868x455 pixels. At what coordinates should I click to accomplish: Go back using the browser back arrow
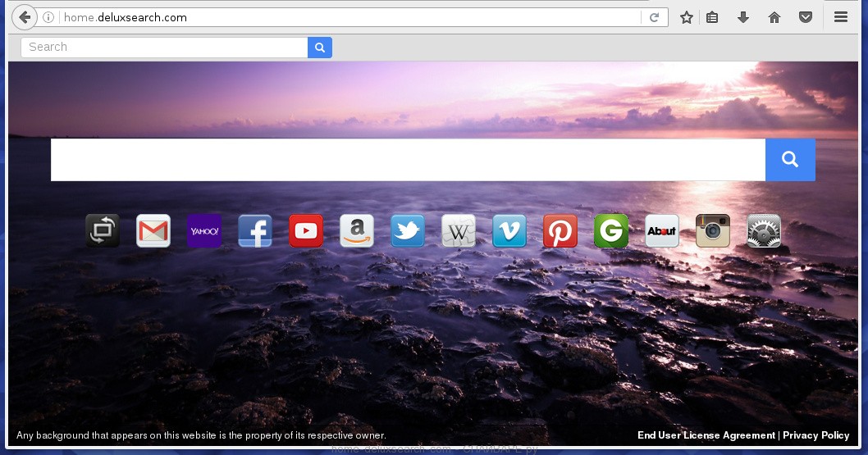point(25,18)
